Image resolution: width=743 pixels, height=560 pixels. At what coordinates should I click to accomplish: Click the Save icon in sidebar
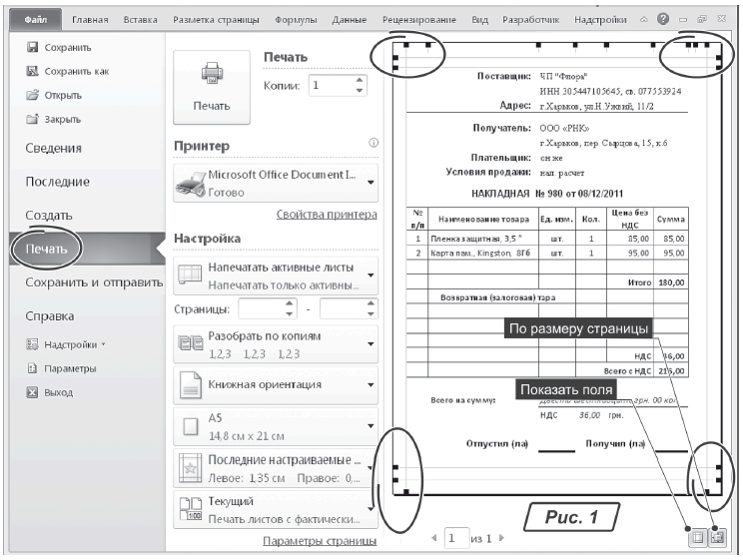click(32, 47)
